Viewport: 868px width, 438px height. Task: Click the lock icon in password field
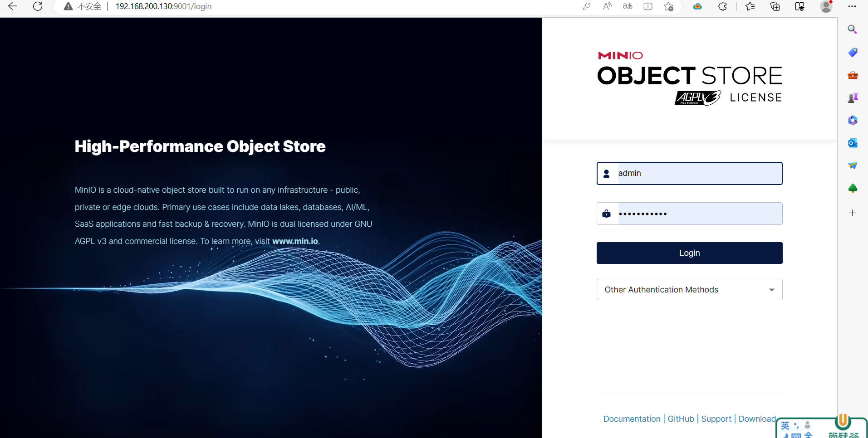[606, 214]
